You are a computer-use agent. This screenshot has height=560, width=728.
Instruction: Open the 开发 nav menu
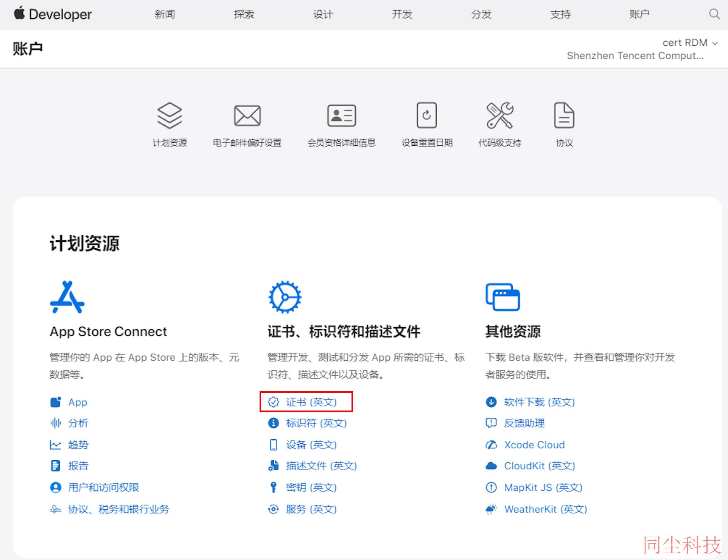click(402, 14)
